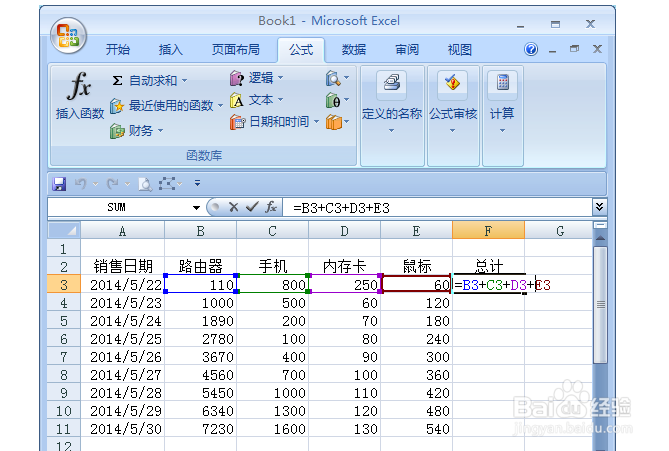This screenshot has width=669, height=451.
Task: Switch to the 数据 tab
Action: (354, 49)
